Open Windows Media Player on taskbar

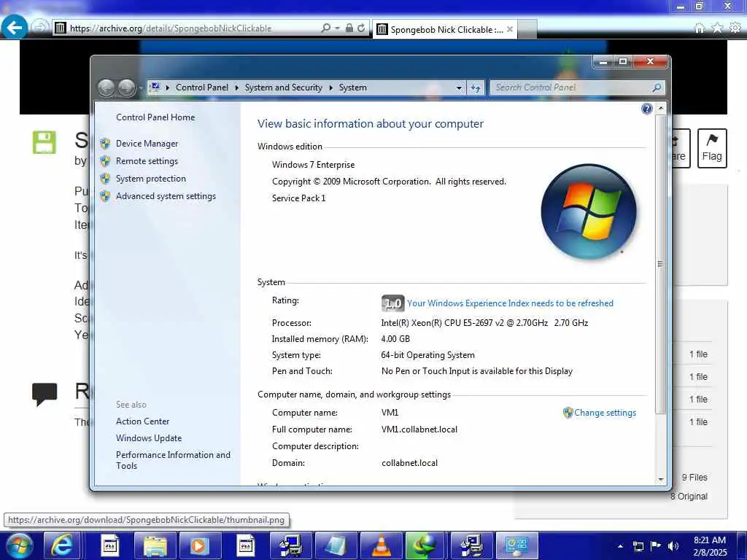(199, 545)
